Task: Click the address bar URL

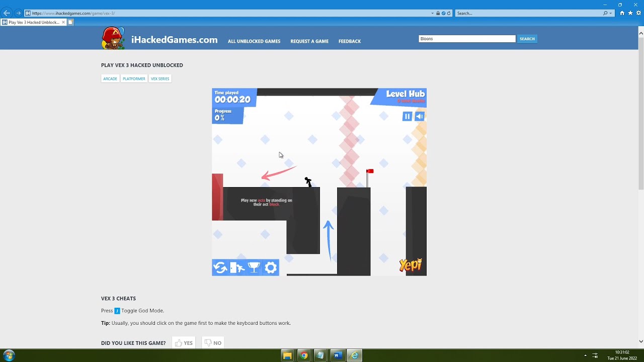Action: click(73, 13)
